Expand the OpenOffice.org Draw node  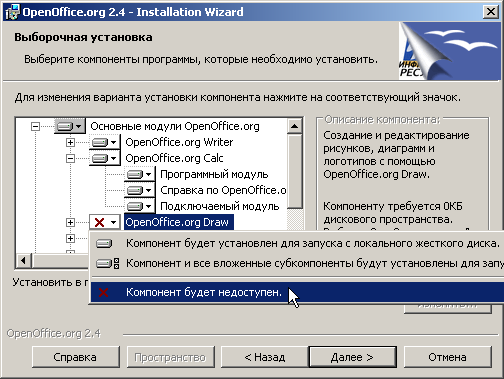70,222
